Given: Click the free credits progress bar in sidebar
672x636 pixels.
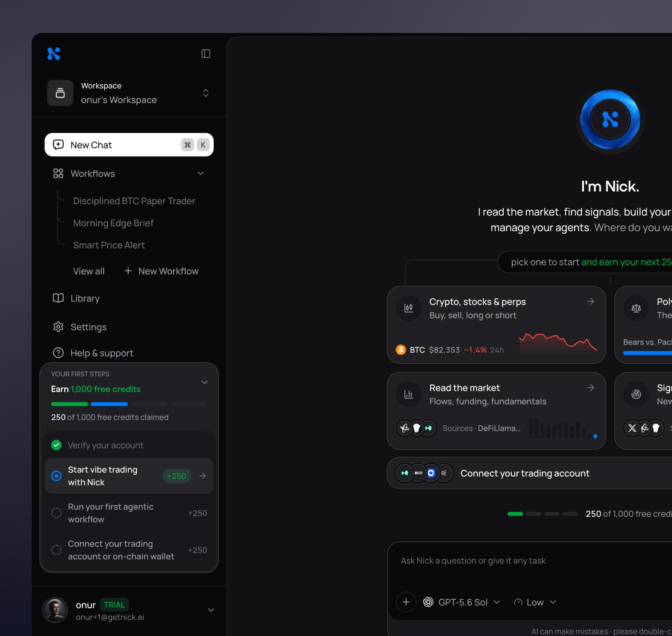Looking at the screenshot, I should click(129, 404).
